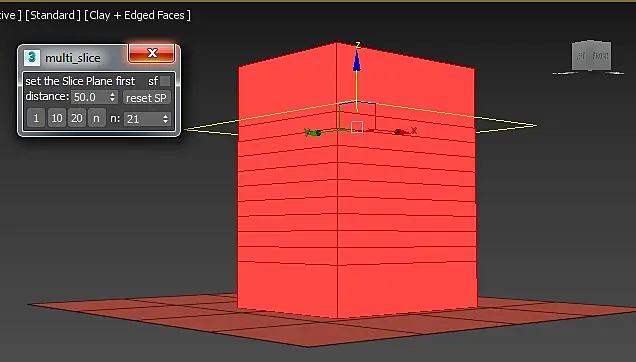Toggle the sf checkbox
Viewport: 636px width, 362px height.
click(x=165, y=81)
